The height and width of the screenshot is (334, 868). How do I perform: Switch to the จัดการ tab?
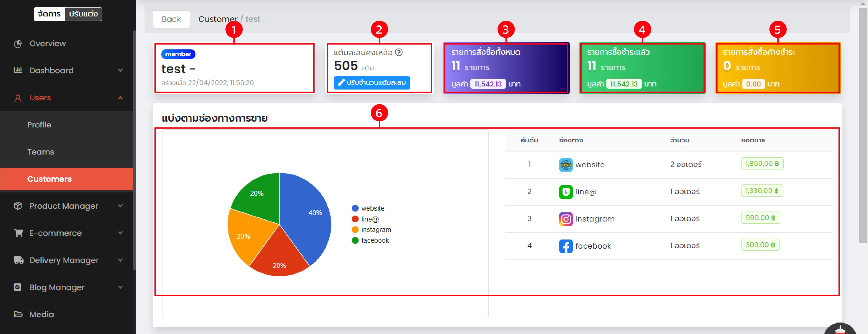[x=49, y=14]
